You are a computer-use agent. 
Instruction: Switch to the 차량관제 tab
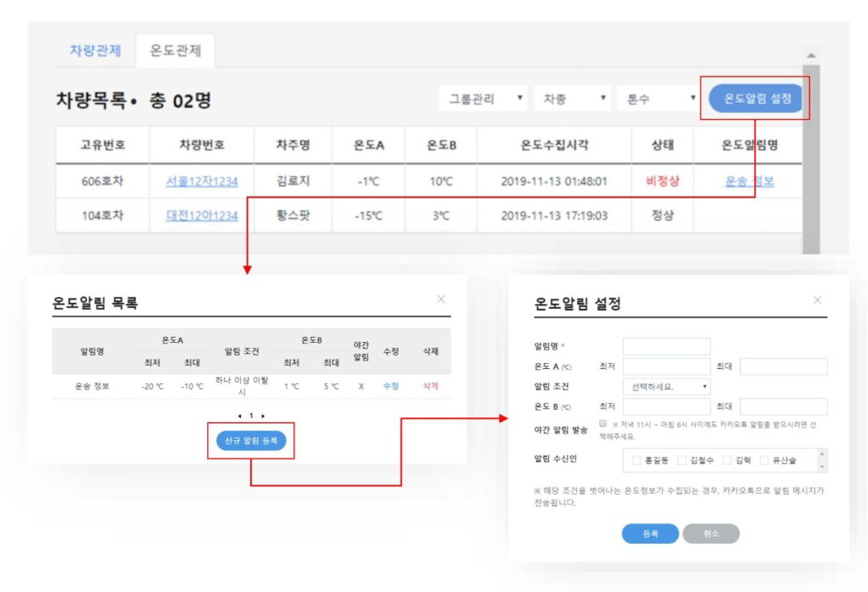pos(96,50)
